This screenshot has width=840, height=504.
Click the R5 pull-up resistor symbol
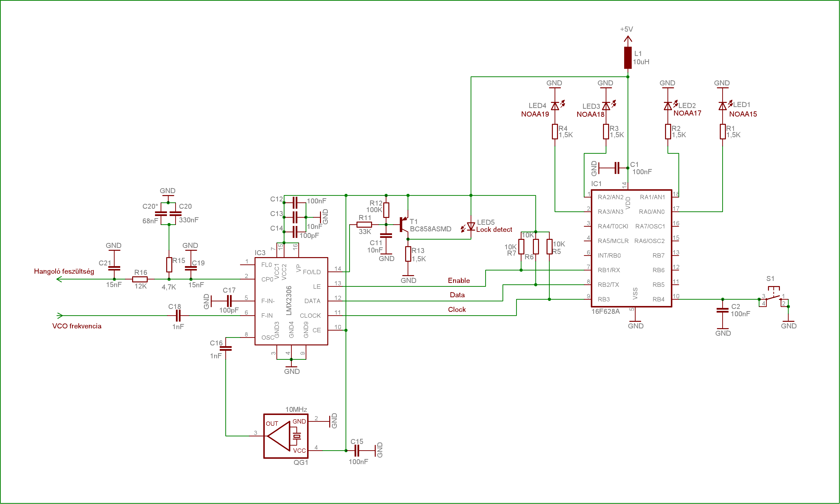pos(549,247)
